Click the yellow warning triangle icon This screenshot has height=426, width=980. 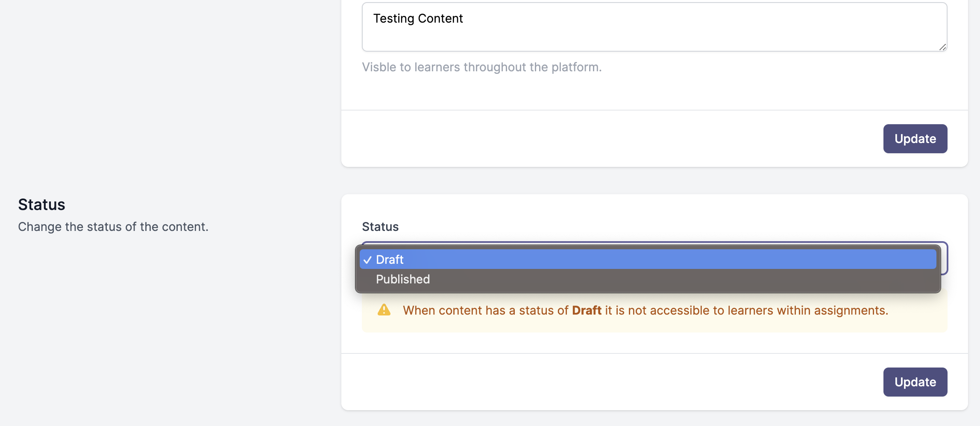(x=384, y=310)
